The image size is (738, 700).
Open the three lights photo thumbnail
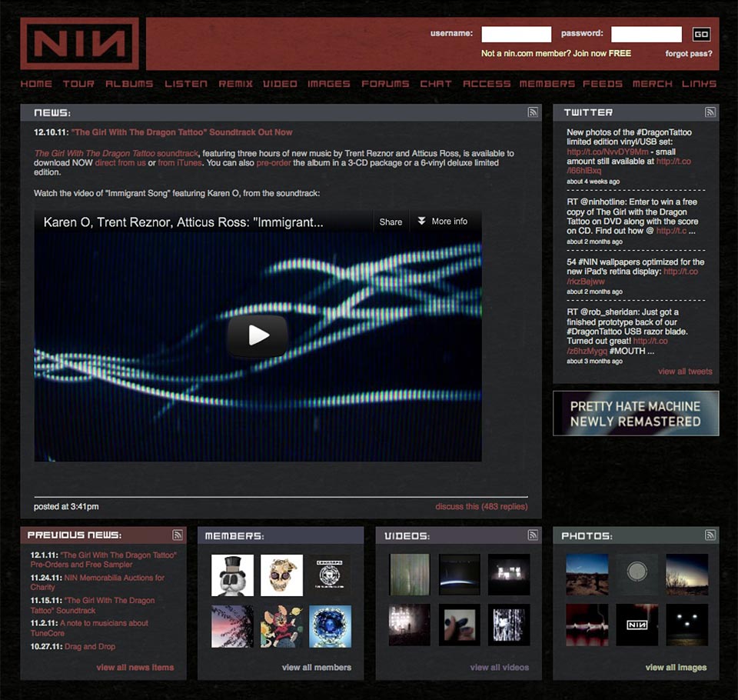click(686, 625)
